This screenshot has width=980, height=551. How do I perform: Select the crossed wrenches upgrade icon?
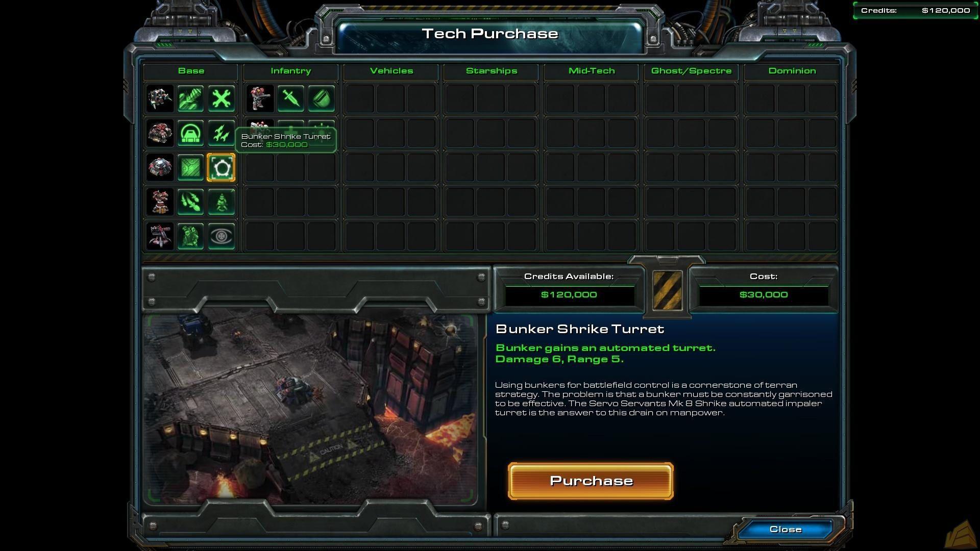pos(221,98)
